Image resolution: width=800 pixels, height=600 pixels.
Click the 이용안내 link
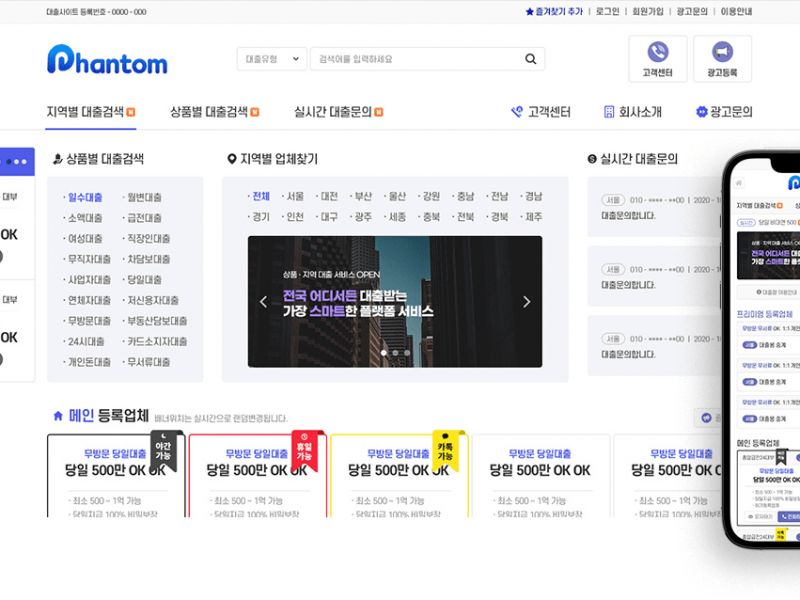(x=736, y=12)
